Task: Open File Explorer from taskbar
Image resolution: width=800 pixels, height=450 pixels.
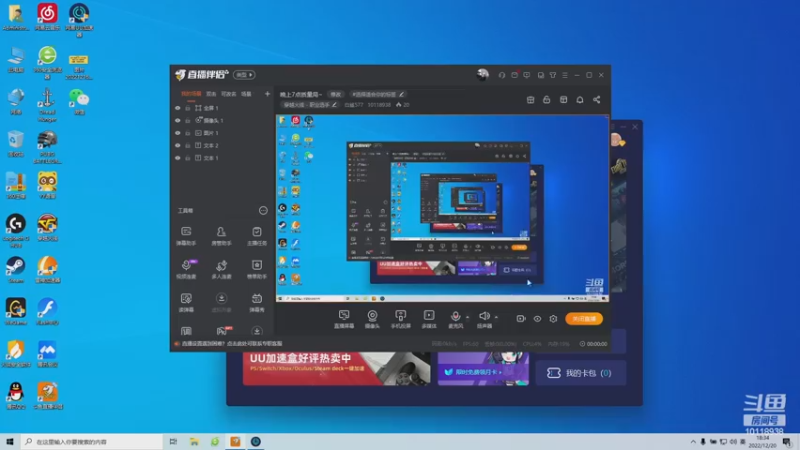Action: [x=194, y=442]
